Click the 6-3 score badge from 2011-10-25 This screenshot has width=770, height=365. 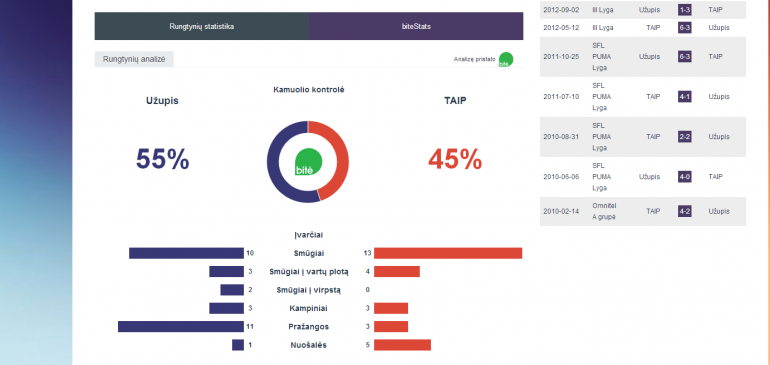(x=685, y=56)
